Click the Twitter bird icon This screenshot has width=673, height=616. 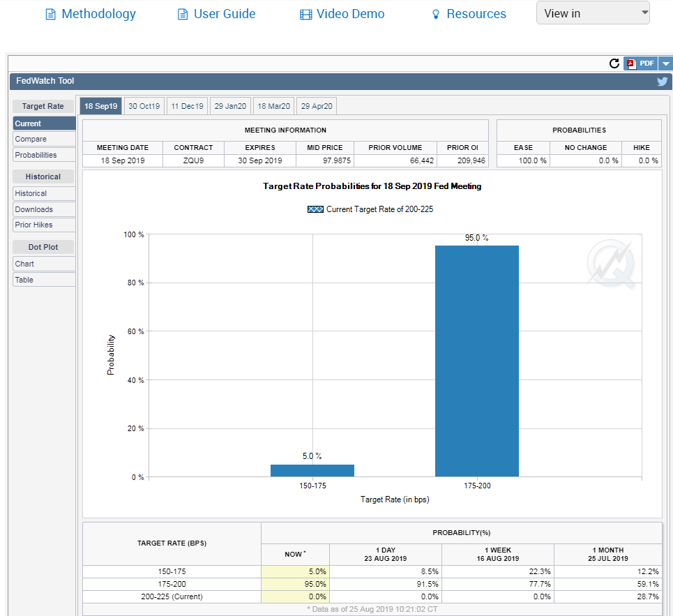[x=663, y=81]
